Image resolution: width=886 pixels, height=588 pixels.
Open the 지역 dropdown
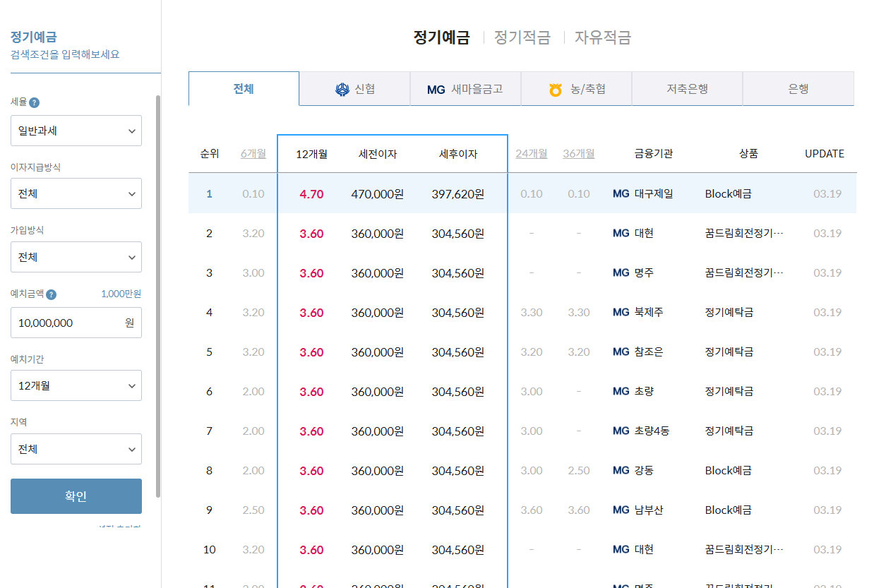coord(76,449)
